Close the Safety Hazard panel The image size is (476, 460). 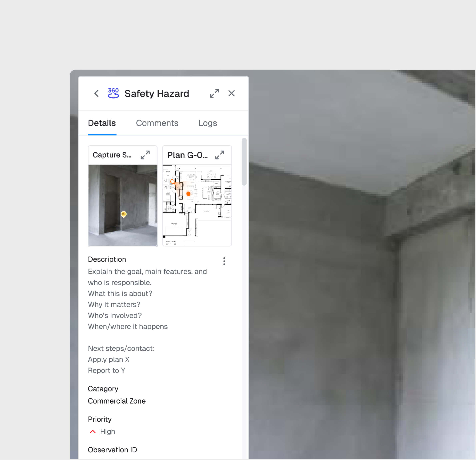231,93
